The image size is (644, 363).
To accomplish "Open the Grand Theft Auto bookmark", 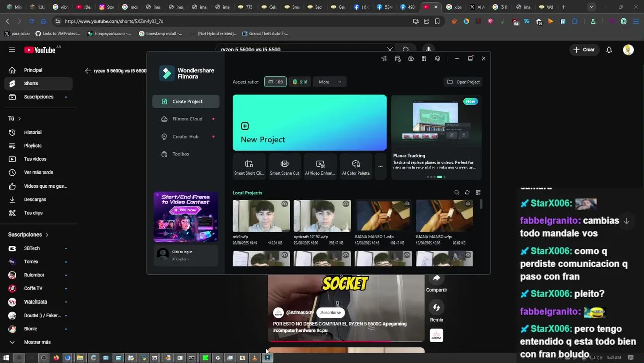I will [265, 33].
